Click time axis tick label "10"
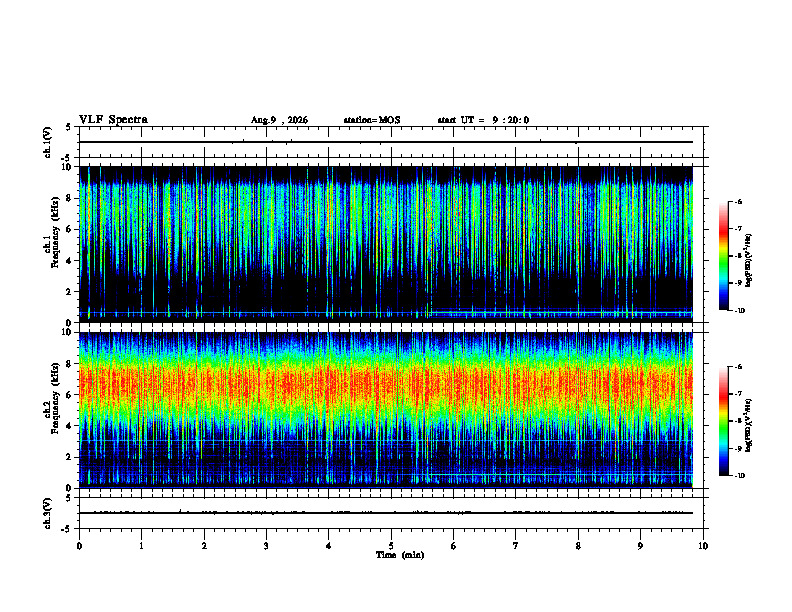This screenshot has height=612, width=792. tap(703, 546)
